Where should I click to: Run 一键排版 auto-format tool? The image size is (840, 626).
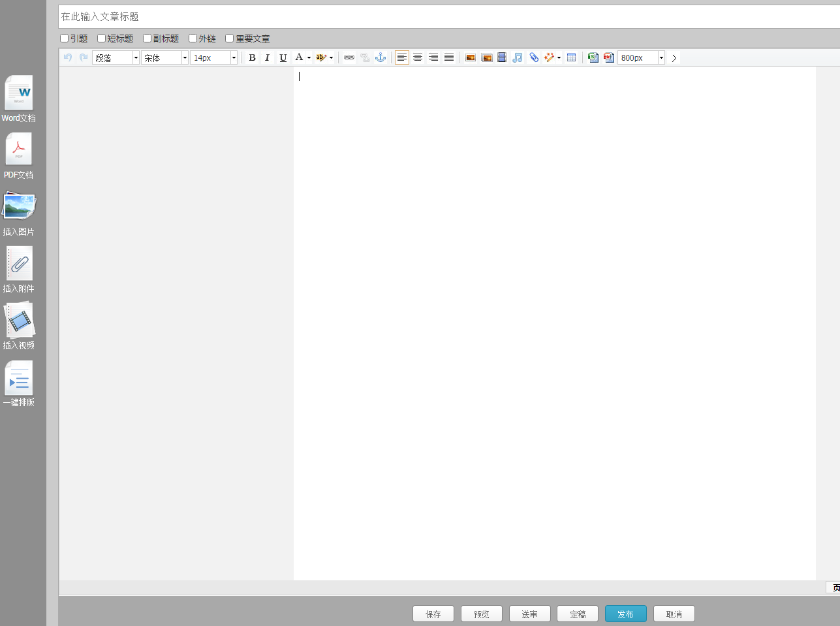tap(19, 379)
